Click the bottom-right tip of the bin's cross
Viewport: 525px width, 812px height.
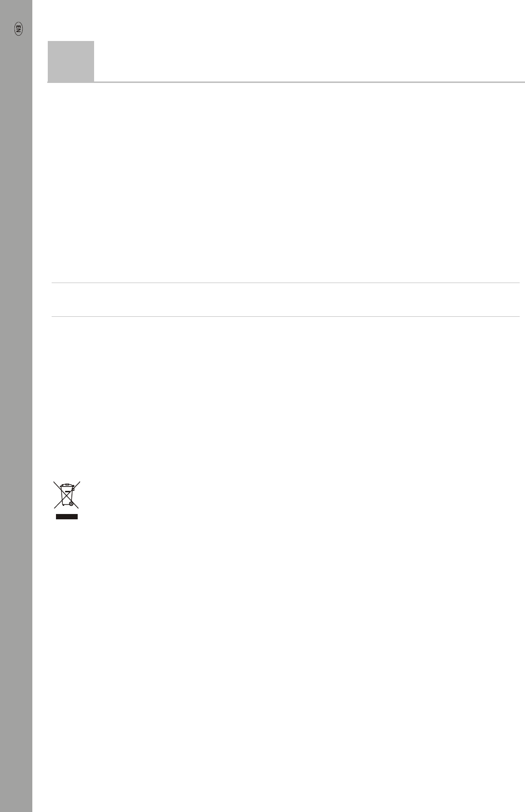[x=78, y=507]
